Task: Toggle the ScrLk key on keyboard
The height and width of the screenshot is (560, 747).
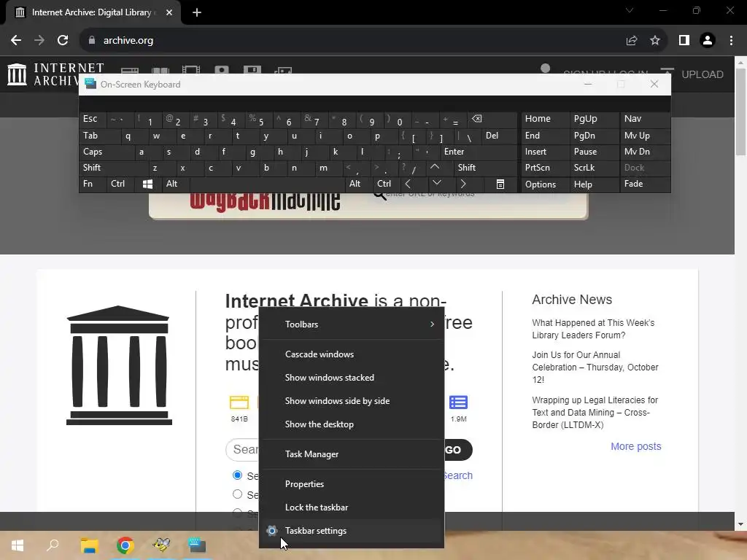Action: tap(594, 168)
